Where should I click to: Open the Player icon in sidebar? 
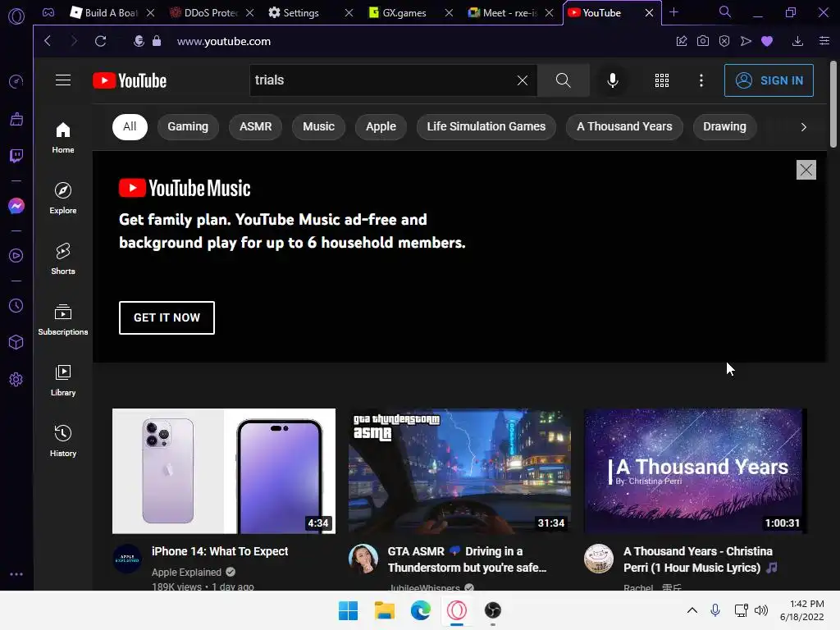16,256
